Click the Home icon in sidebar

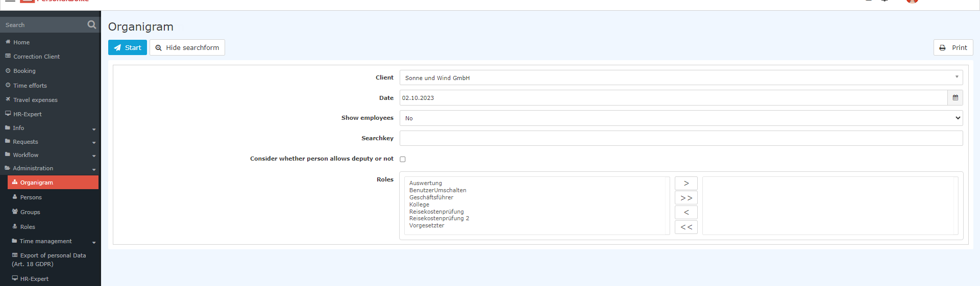pyautogui.click(x=8, y=42)
